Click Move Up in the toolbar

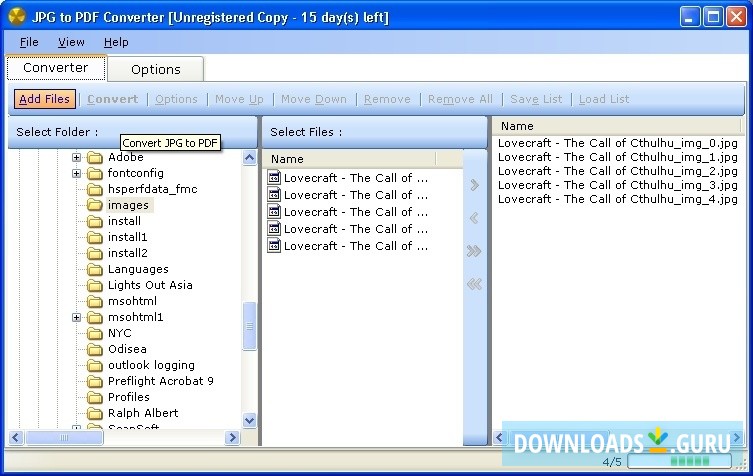click(239, 99)
